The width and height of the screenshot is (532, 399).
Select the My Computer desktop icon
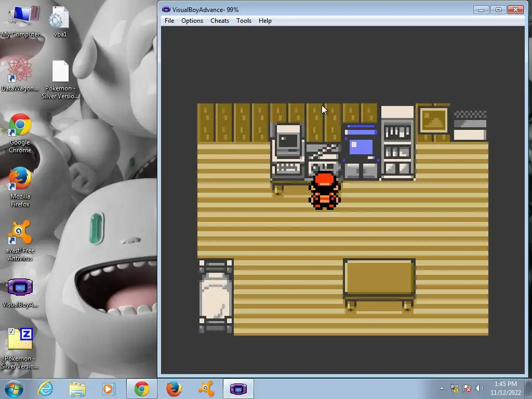tap(20, 21)
